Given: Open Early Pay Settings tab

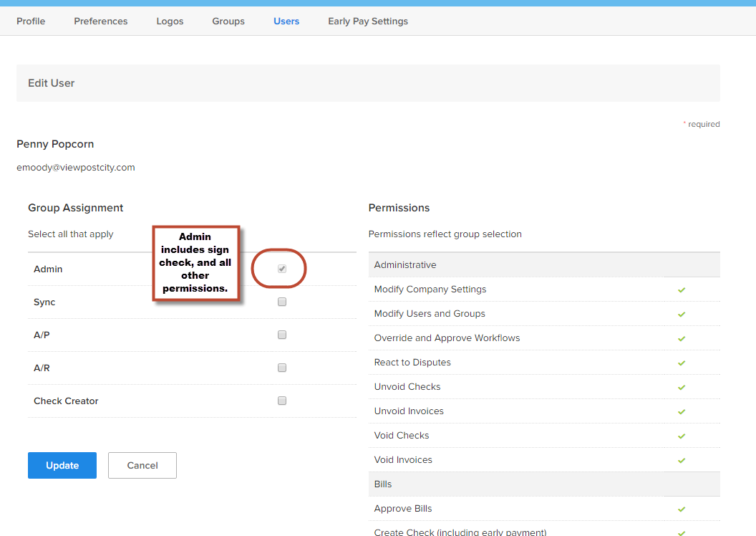Looking at the screenshot, I should click(368, 21).
